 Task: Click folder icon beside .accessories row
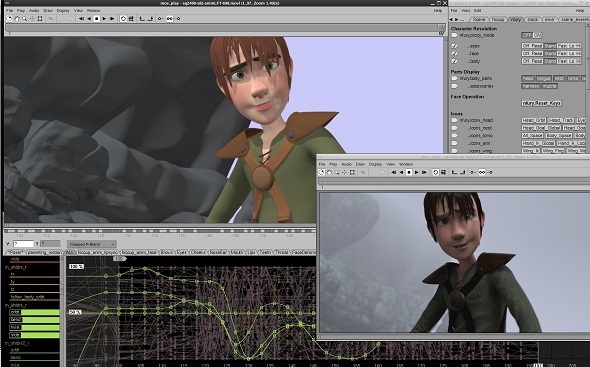[455, 86]
